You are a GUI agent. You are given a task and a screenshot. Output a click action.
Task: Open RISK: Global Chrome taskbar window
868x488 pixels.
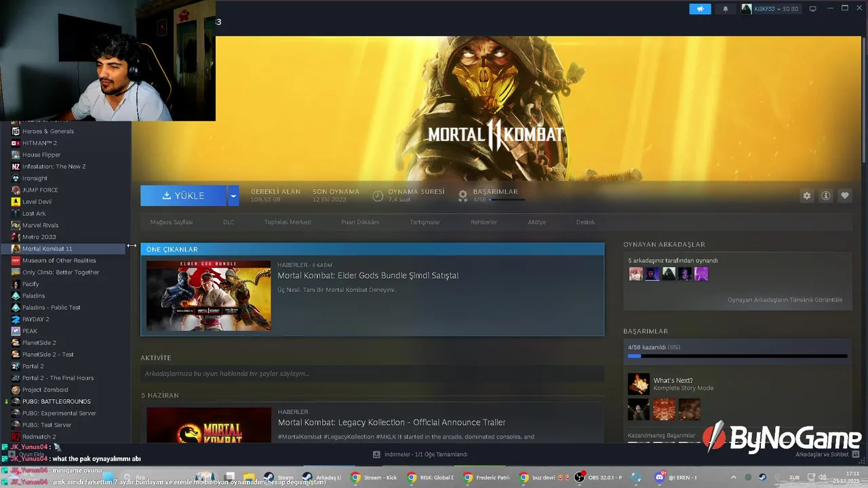pyautogui.click(x=429, y=477)
